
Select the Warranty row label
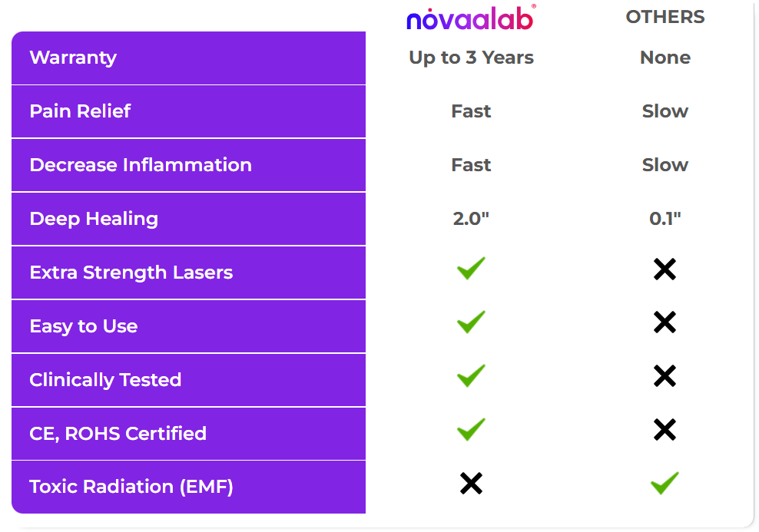point(73,58)
